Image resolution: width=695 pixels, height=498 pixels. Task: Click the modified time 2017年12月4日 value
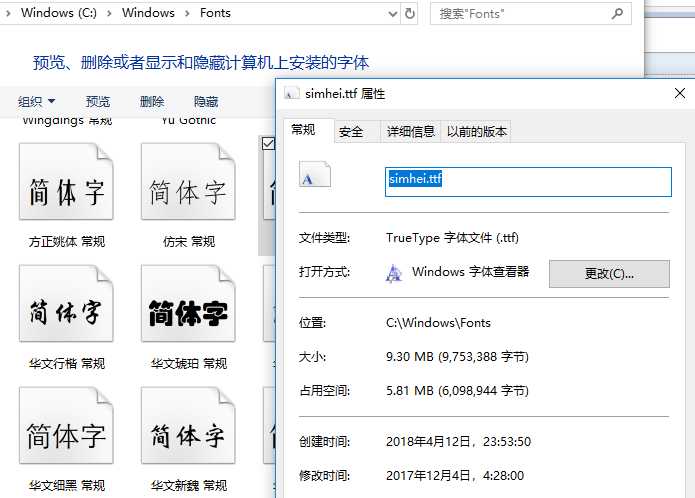(x=455, y=476)
